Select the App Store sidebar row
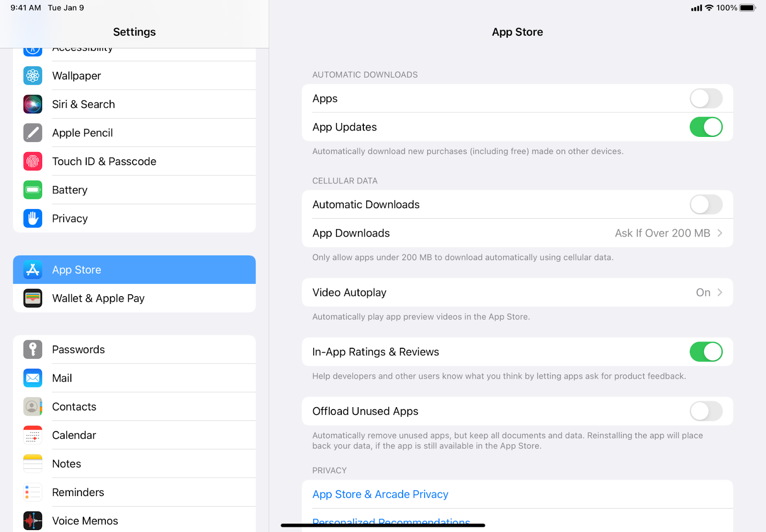 tap(135, 270)
